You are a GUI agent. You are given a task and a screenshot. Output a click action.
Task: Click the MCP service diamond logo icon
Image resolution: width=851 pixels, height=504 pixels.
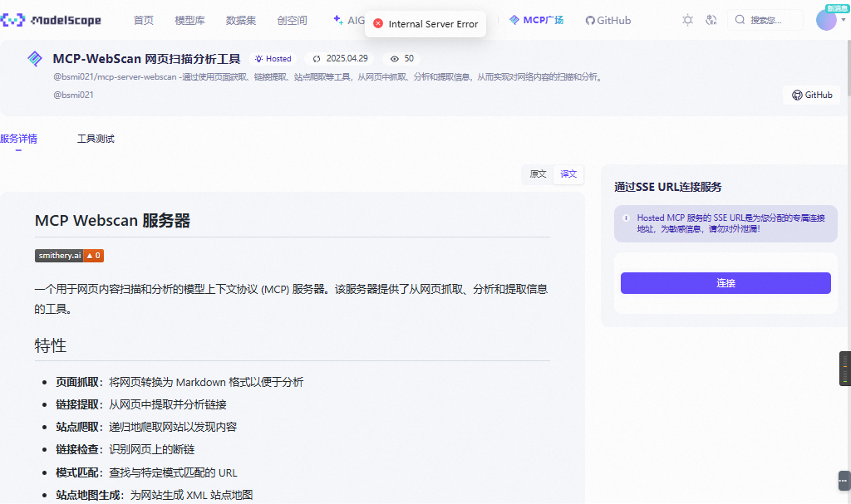(35, 59)
